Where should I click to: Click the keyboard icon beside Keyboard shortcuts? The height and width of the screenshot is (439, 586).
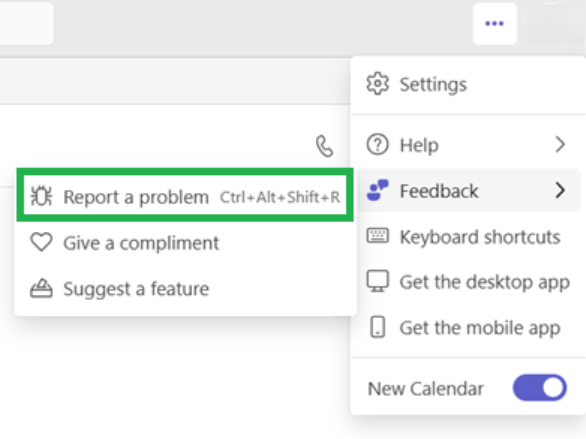(377, 236)
